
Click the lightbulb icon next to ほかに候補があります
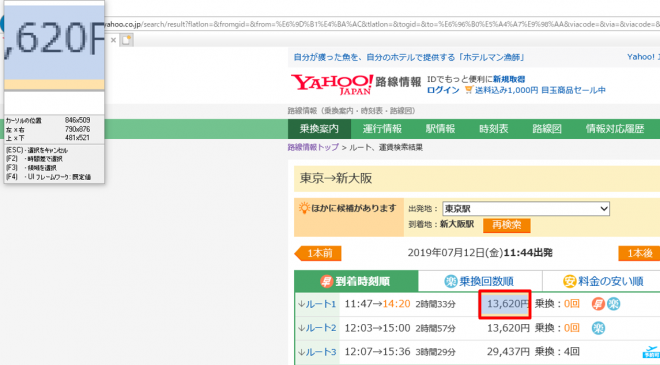click(304, 208)
